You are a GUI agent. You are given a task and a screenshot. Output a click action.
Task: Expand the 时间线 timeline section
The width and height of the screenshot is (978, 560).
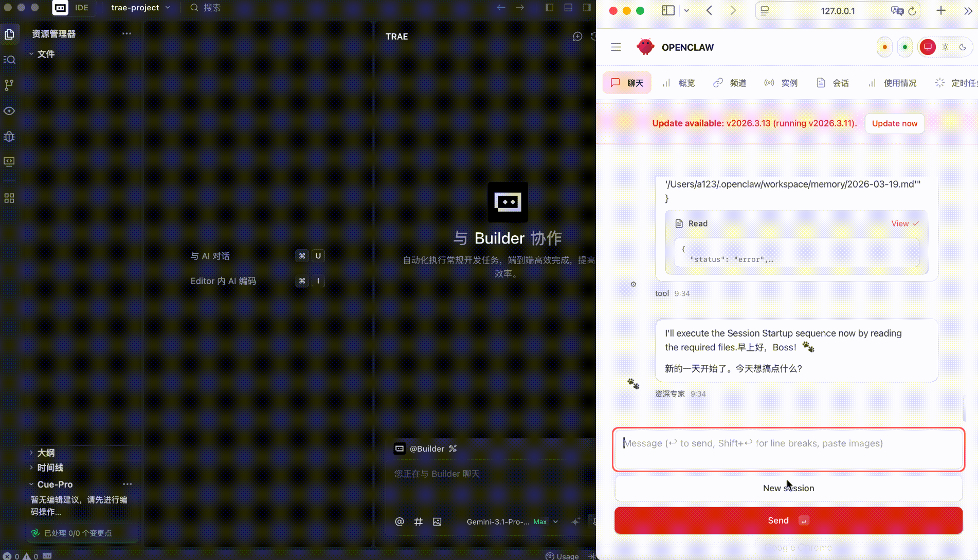pos(50,468)
